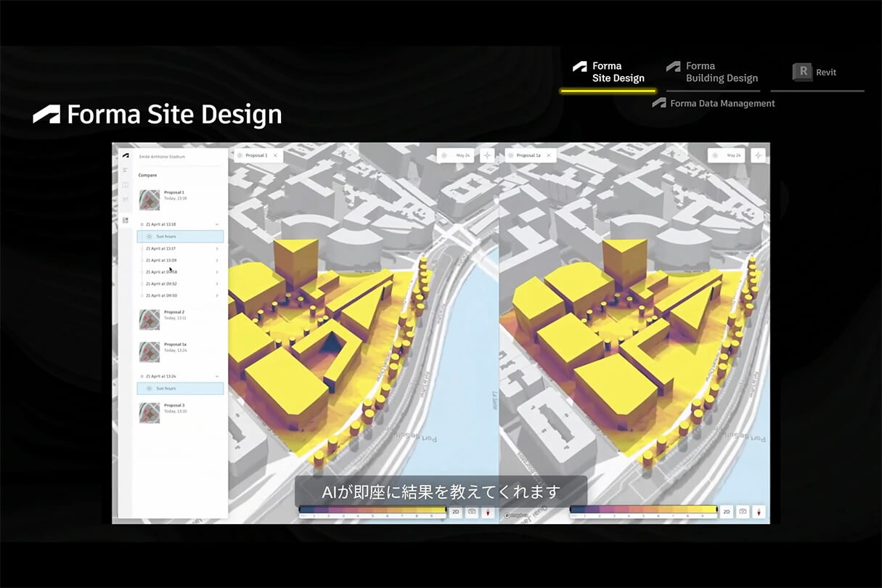Click the sun hours color legend in the right view

[x=644, y=511]
